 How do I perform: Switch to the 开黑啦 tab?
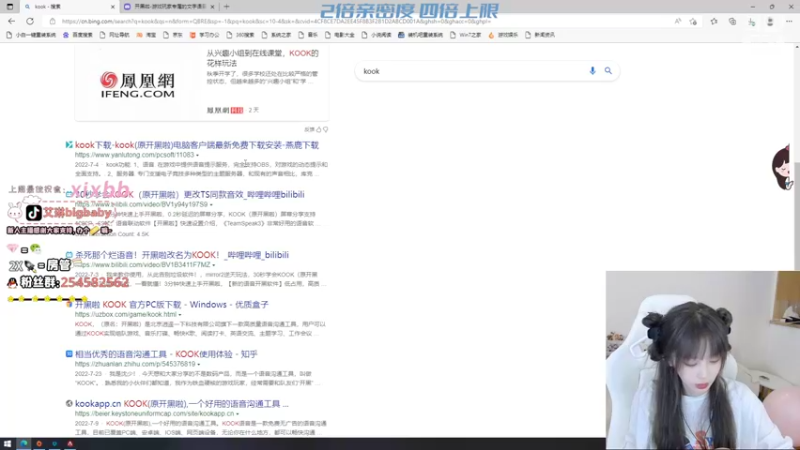coord(168,7)
